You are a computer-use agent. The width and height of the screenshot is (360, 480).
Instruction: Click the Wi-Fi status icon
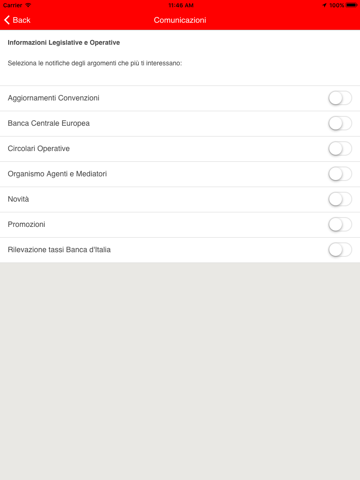tap(28, 5)
